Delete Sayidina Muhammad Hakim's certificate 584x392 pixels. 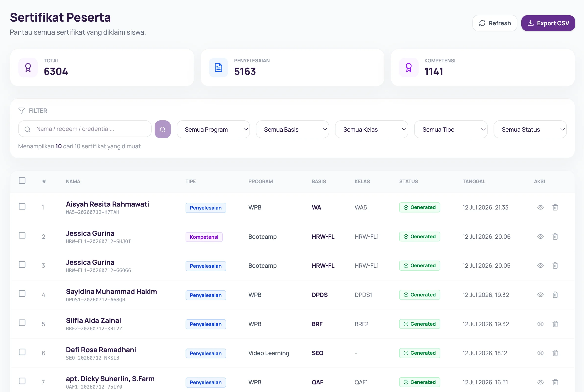(555, 295)
